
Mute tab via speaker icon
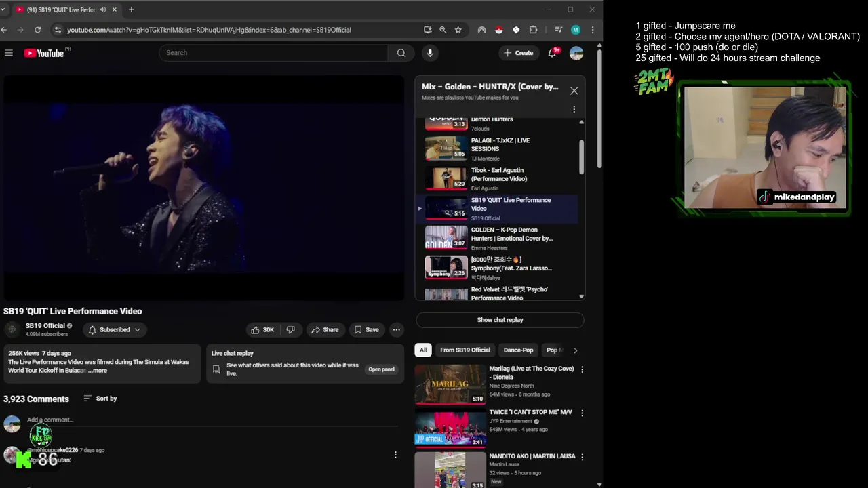[103, 9]
